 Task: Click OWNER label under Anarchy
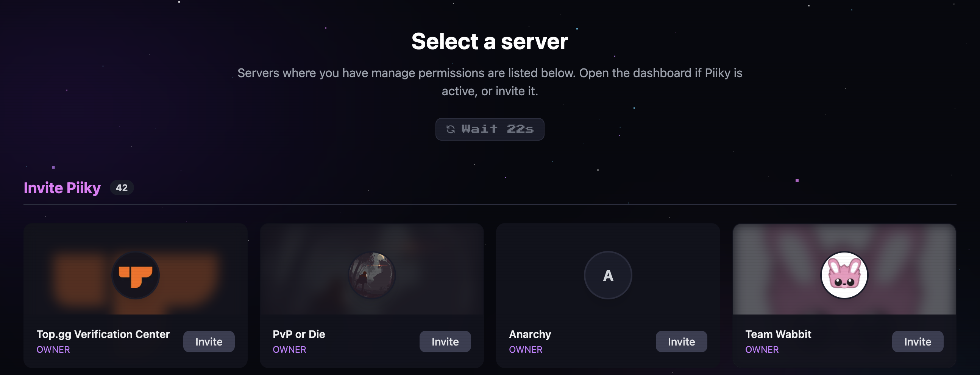[x=526, y=350]
